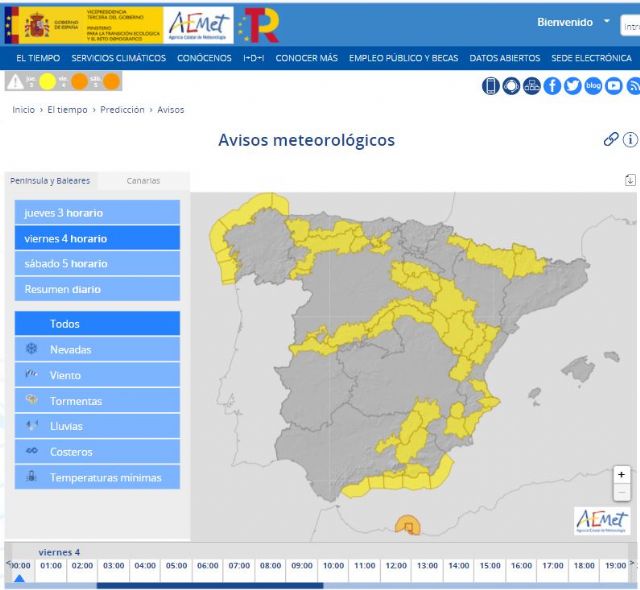Open EMPLEO PÚBLICO Y BECAS menu
The width and height of the screenshot is (640, 590).
tap(404, 58)
